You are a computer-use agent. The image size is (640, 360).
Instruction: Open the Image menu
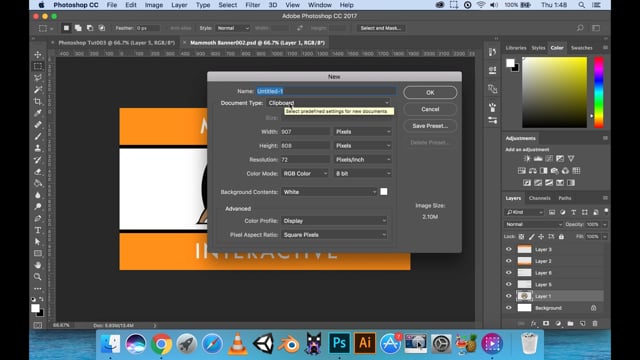[x=154, y=5]
